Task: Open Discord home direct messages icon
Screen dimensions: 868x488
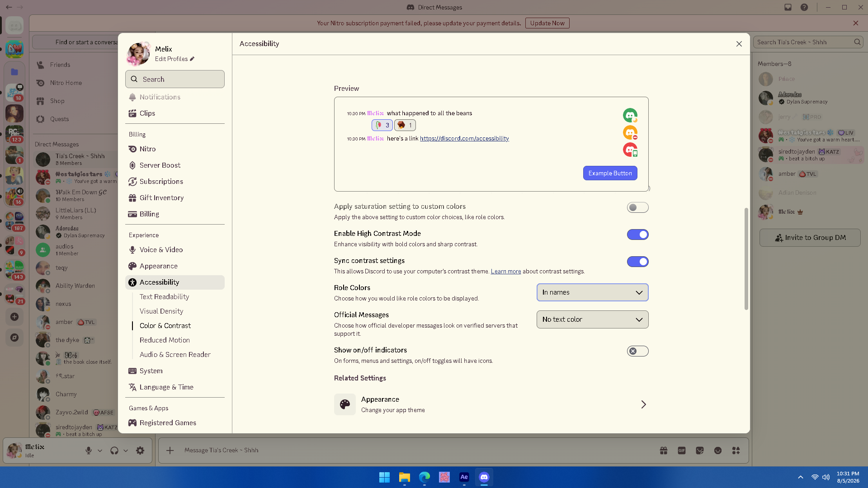Action: pos(14,25)
